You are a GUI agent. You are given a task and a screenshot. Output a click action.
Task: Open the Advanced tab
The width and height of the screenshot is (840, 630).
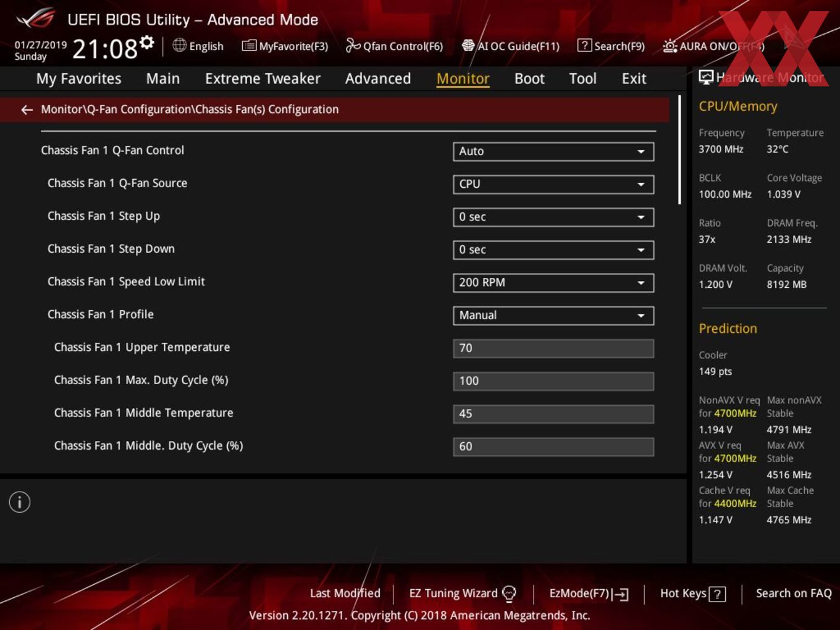pos(378,78)
